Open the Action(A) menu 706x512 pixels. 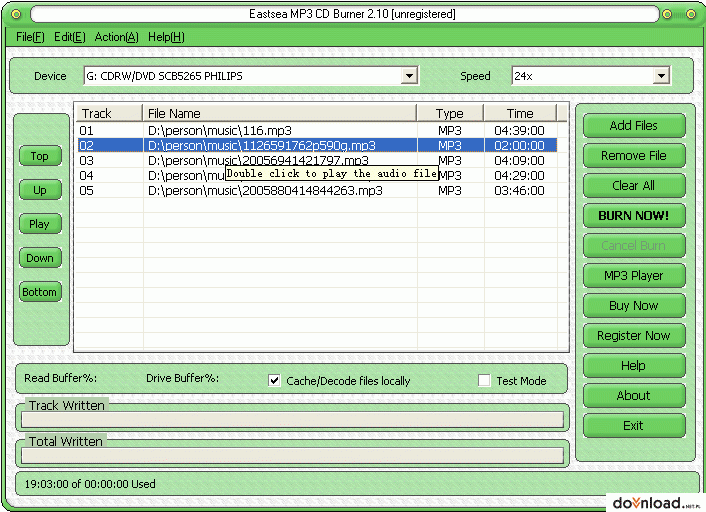pos(117,37)
